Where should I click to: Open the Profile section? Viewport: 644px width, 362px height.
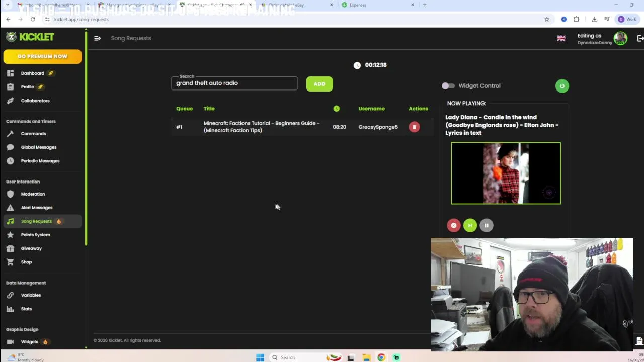(x=27, y=87)
